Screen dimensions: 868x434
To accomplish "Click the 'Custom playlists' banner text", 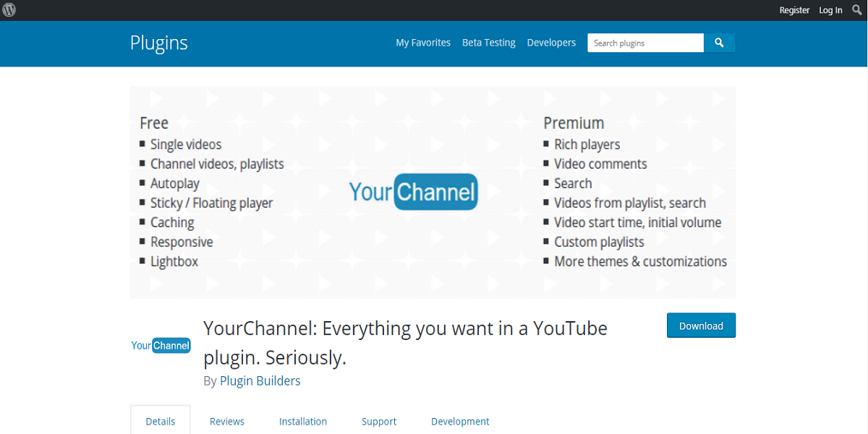I will pos(599,242).
